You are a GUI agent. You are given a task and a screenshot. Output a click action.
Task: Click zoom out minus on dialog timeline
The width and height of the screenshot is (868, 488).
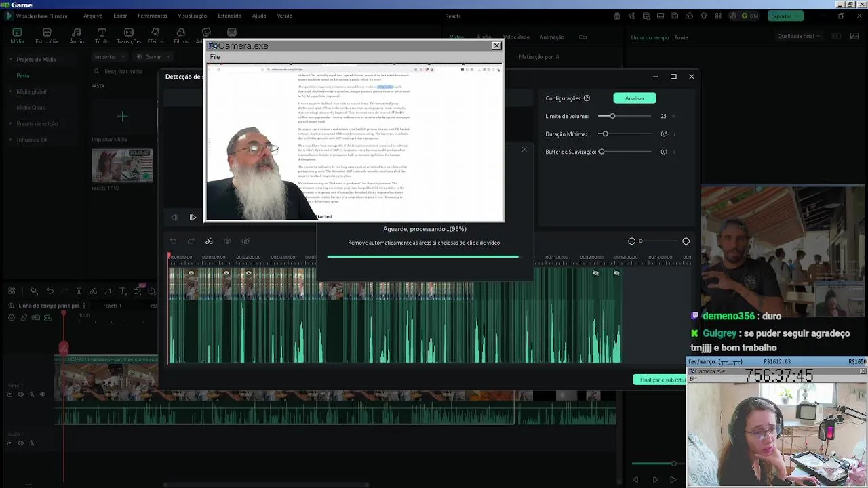[631, 241]
